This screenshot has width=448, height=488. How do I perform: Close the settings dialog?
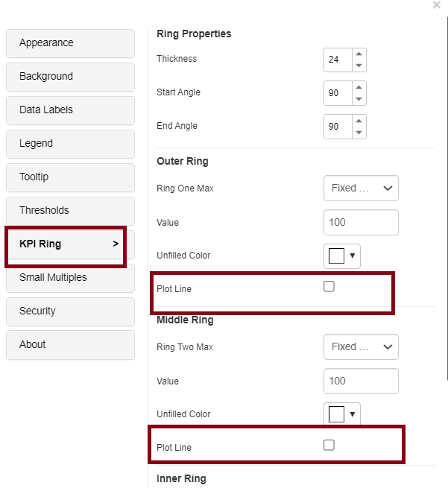(x=436, y=5)
